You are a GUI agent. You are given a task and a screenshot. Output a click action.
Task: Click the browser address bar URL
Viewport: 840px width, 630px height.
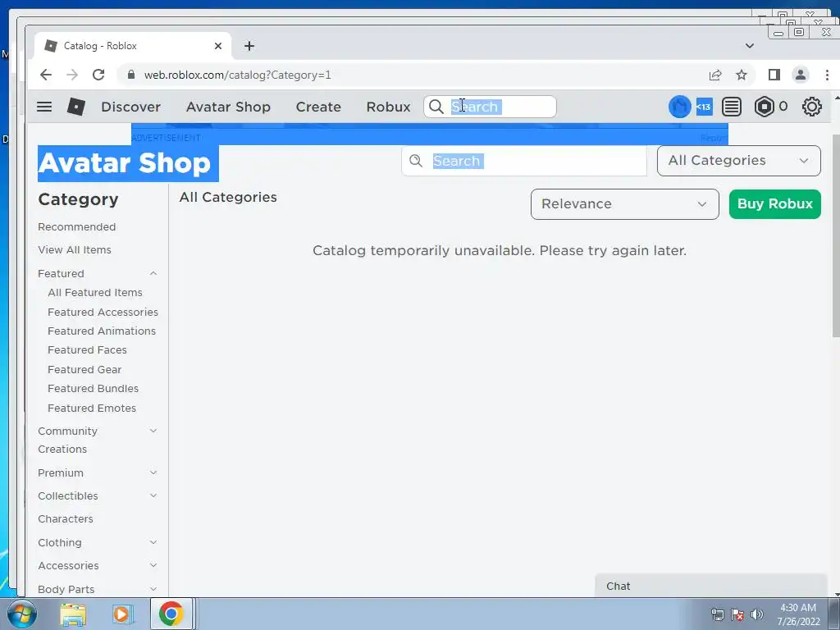(x=237, y=75)
